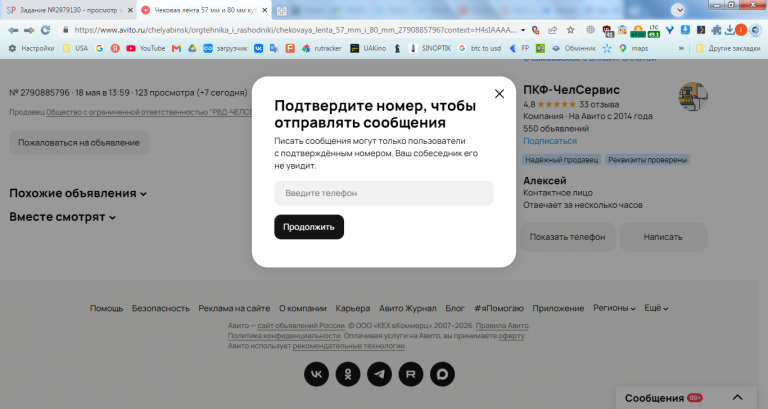This screenshot has height=409, width=768.
Task: Click Пожаловаться на объявление button
Action: [x=79, y=143]
